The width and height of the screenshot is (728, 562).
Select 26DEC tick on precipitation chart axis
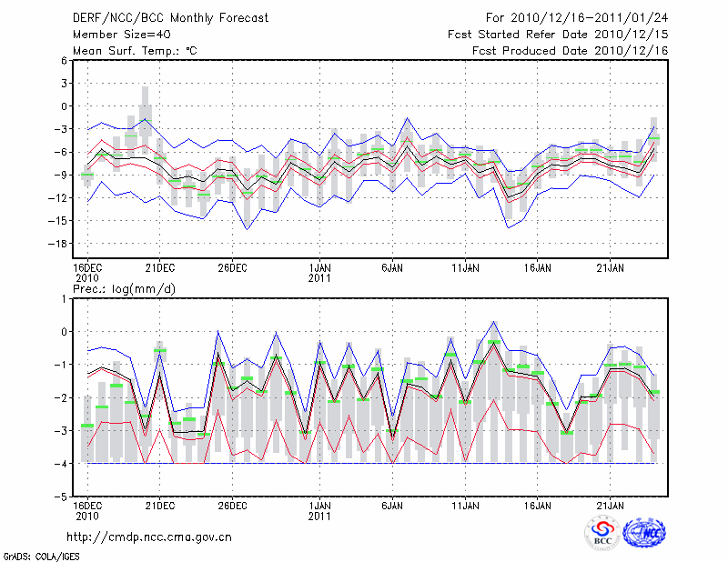(x=232, y=505)
